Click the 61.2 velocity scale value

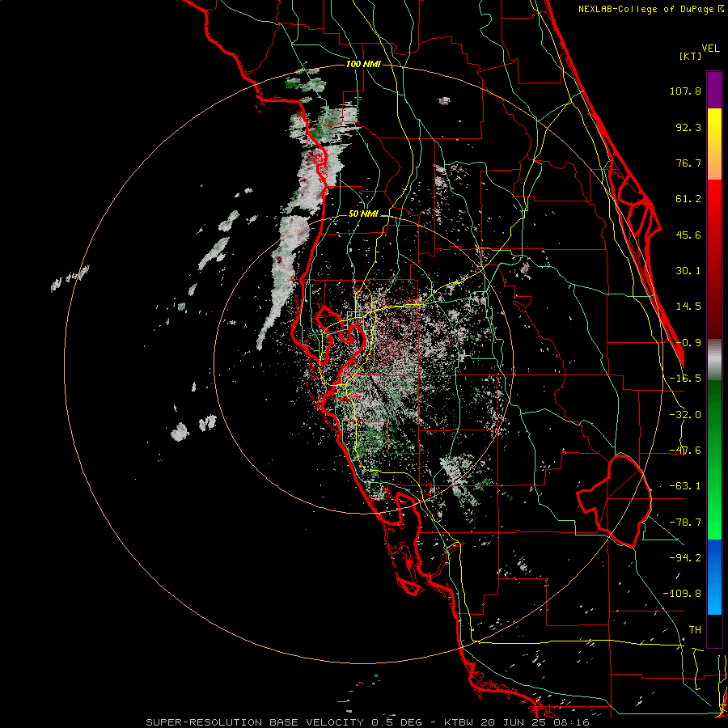(688, 199)
